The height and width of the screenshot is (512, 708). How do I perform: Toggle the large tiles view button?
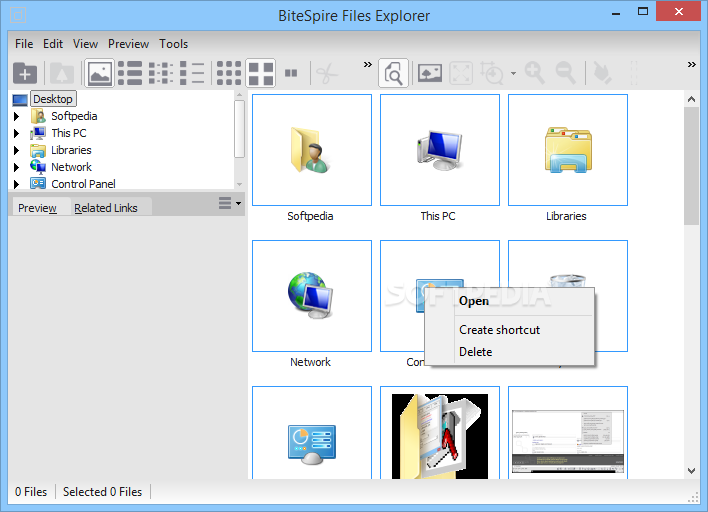[261, 73]
